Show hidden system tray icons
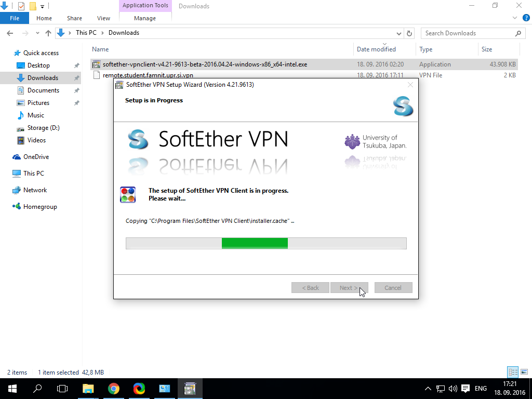 tap(428, 389)
